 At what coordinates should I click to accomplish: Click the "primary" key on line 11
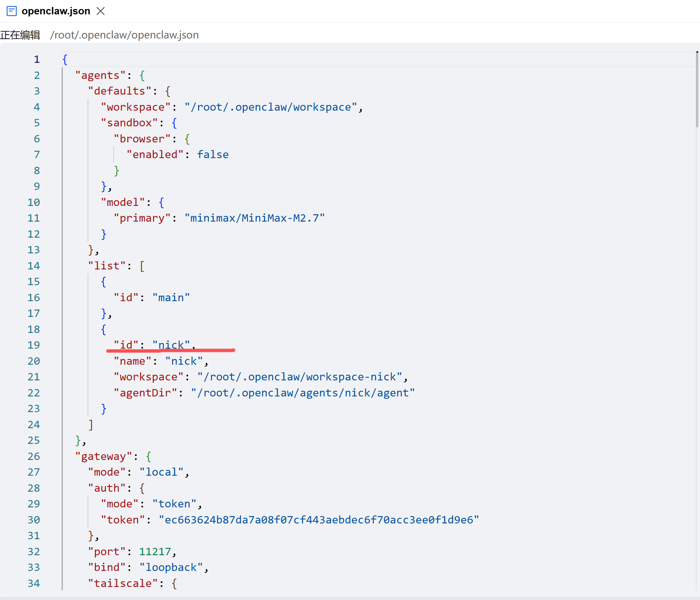click(x=142, y=218)
